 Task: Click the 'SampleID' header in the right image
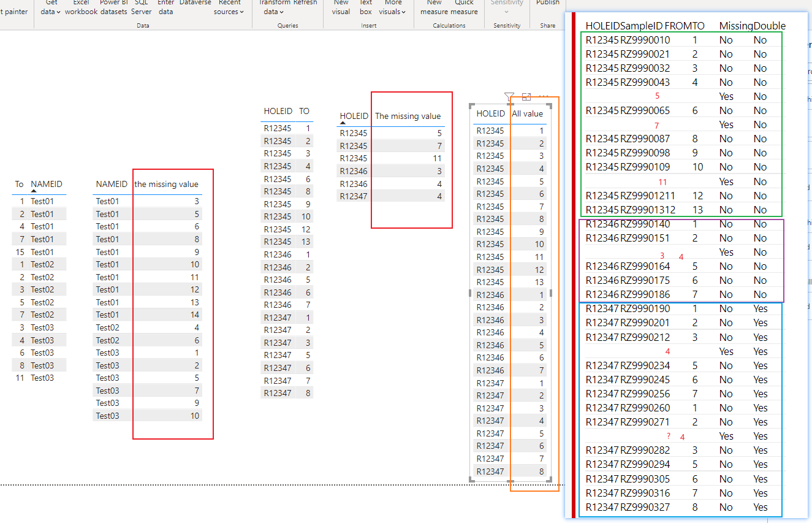[641, 26]
